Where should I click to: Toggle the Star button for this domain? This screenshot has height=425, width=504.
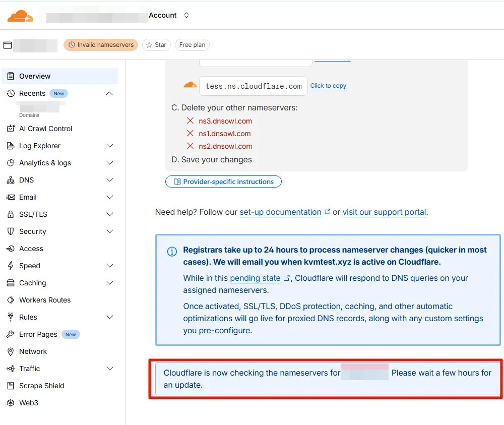tap(156, 45)
